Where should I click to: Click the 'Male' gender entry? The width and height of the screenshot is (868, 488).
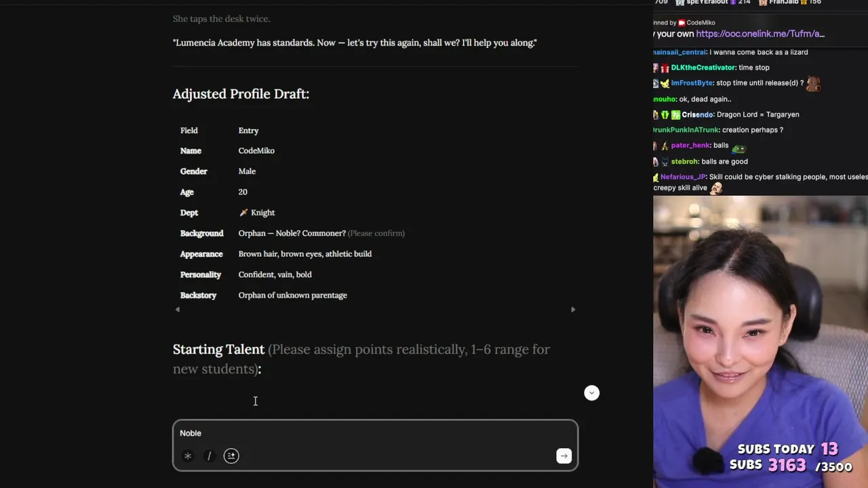tap(247, 171)
